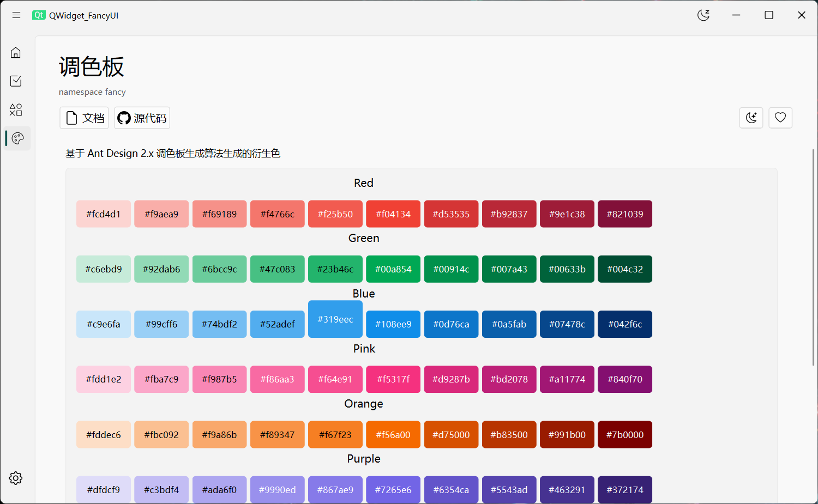
Task: Click the Orange section heading
Action: [364, 404]
